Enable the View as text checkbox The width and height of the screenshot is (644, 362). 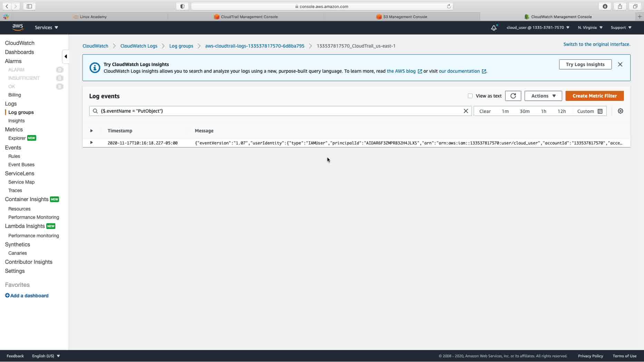pyautogui.click(x=470, y=96)
